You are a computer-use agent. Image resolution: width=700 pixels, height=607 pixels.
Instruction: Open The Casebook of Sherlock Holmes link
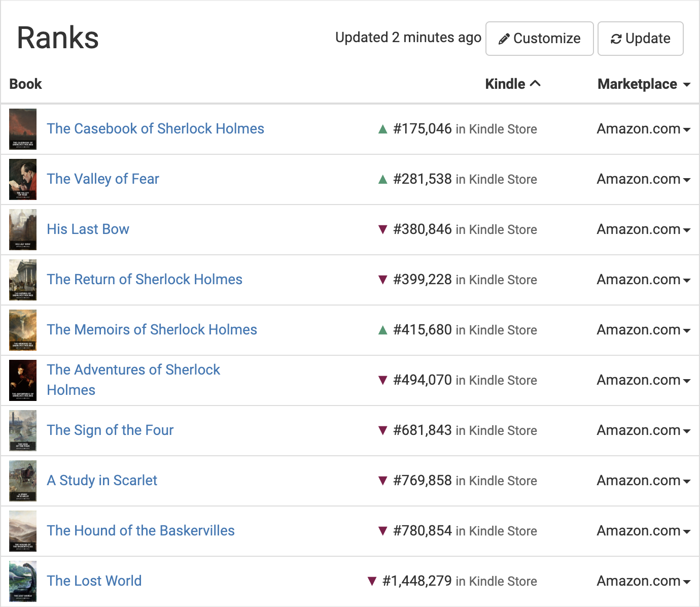[x=156, y=129]
